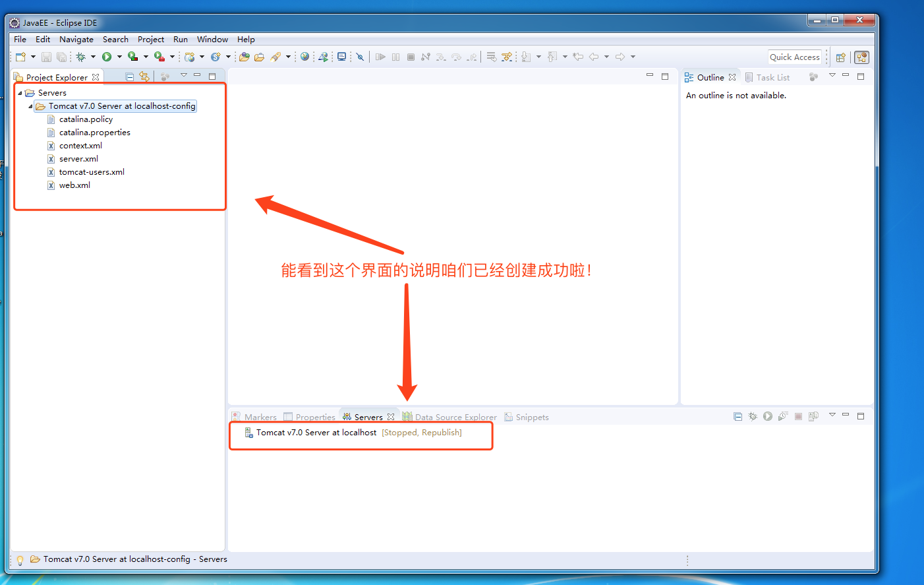The image size is (924, 585).
Task: Open the Forward history dropdown arrow
Action: 633,57
